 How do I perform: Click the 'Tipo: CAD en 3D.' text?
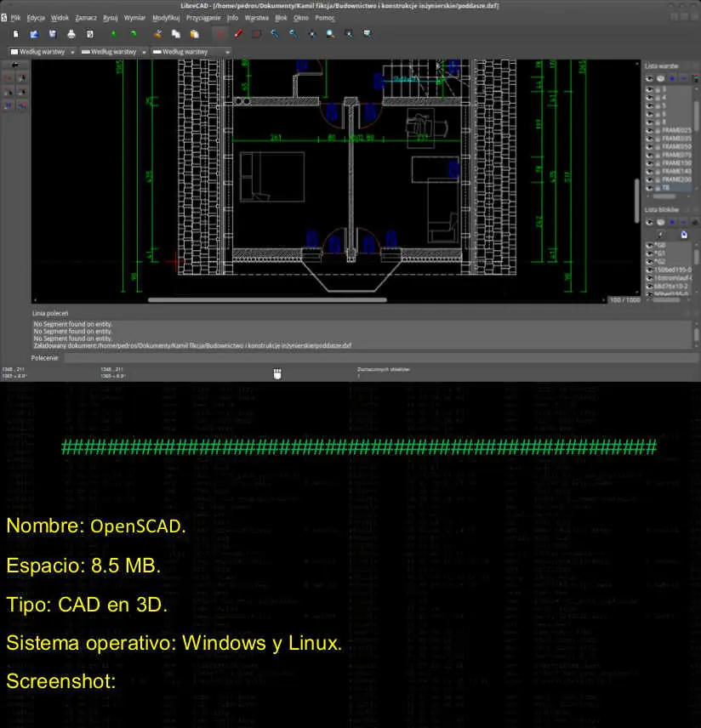click(x=87, y=605)
